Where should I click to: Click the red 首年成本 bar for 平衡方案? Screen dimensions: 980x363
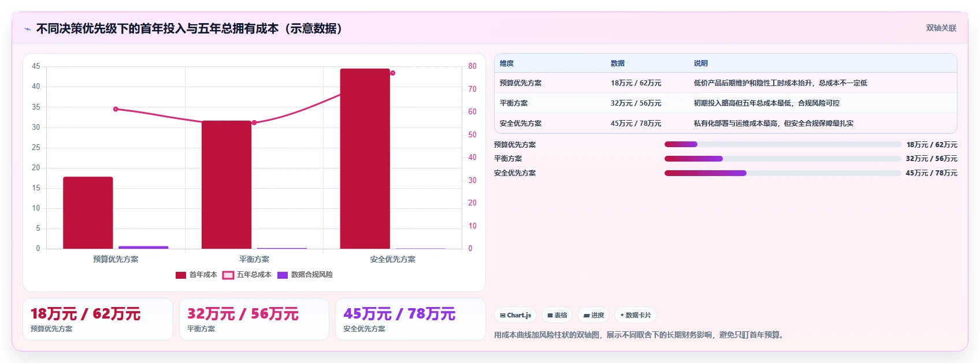coord(227,185)
